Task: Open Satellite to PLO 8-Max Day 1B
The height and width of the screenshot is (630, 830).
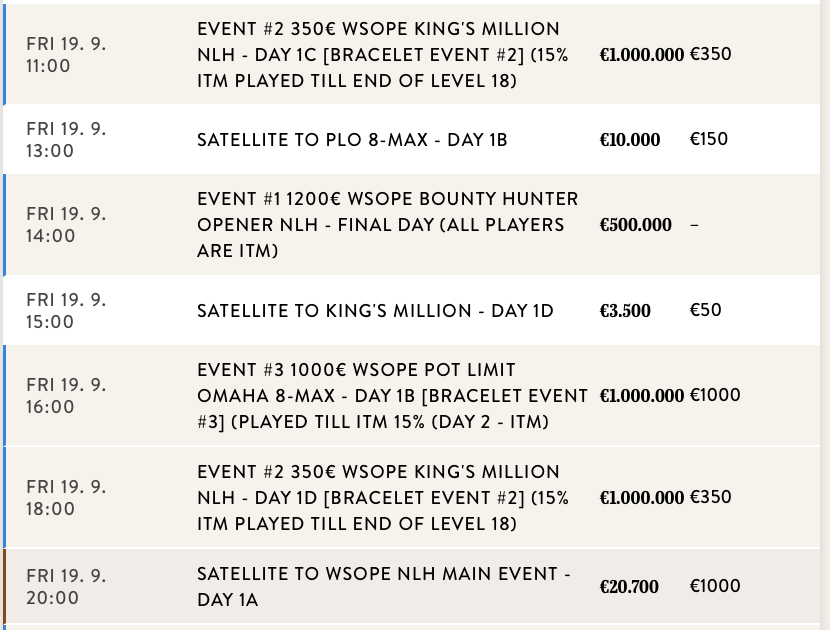Action: click(x=352, y=140)
